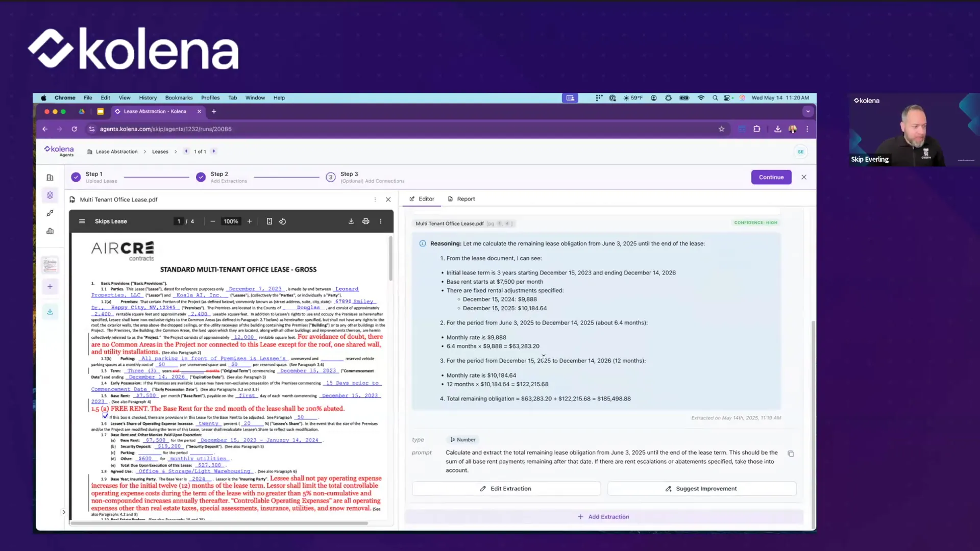
Task: Print the PDF document
Action: 366,221
